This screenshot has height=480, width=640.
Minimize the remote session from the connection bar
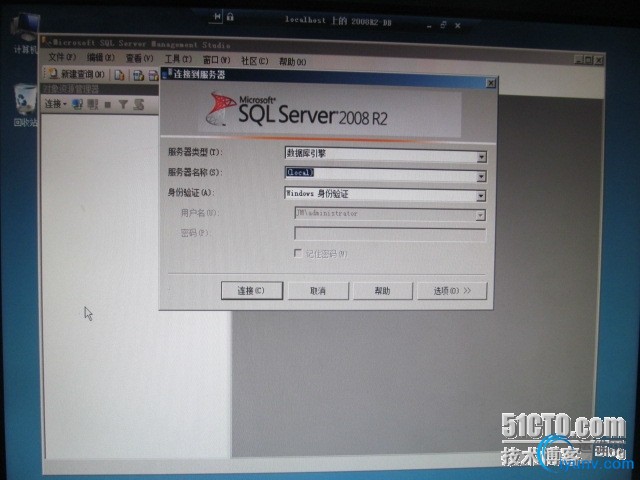(x=429, y=26)
